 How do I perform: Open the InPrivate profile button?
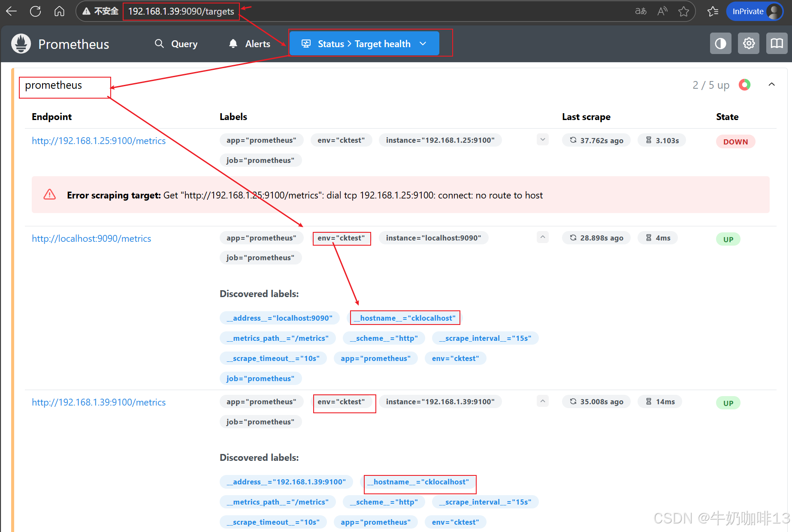755,11
